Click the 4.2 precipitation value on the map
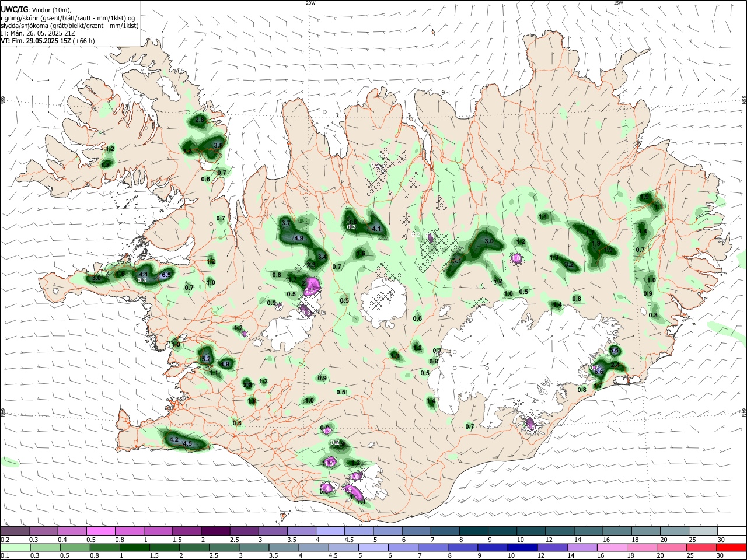The width and height of the screenshot is (747, 560). (173, 439)
